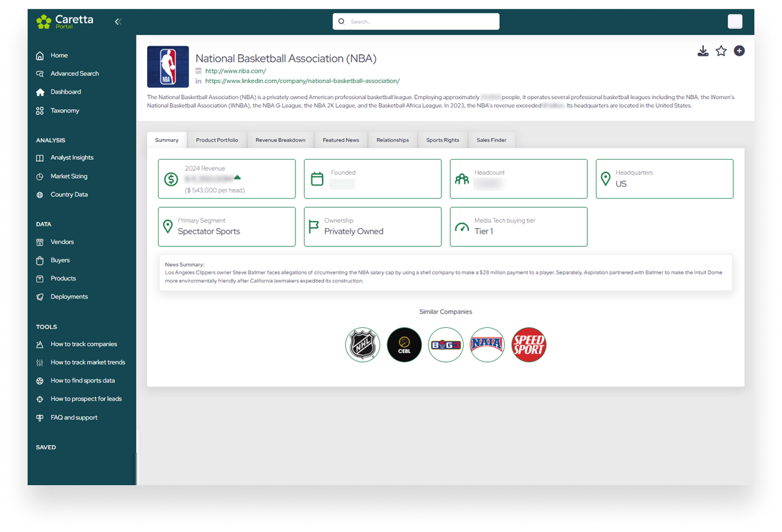The height and width of the screenshot is (532, 782).
Task: Open Advanced Search text link
Action: (74, 74)
